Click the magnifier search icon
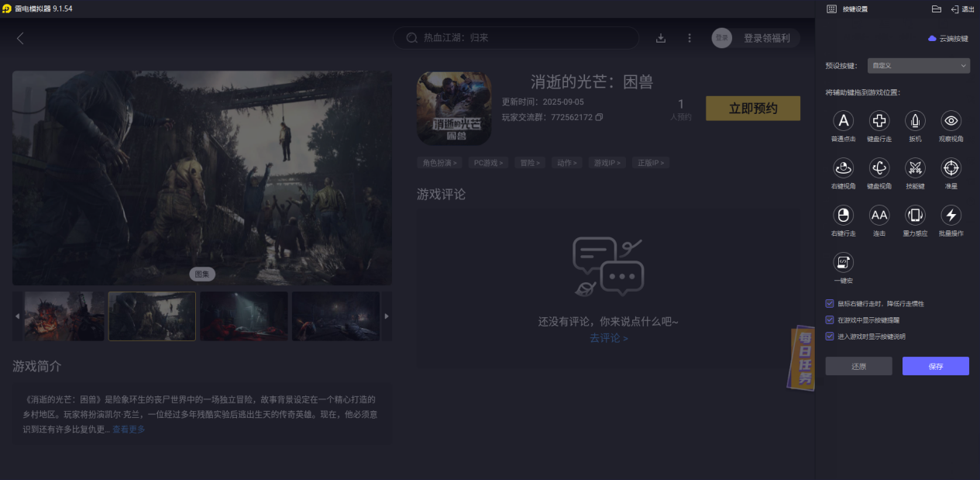980x480 pixels. tap(412, 38)
